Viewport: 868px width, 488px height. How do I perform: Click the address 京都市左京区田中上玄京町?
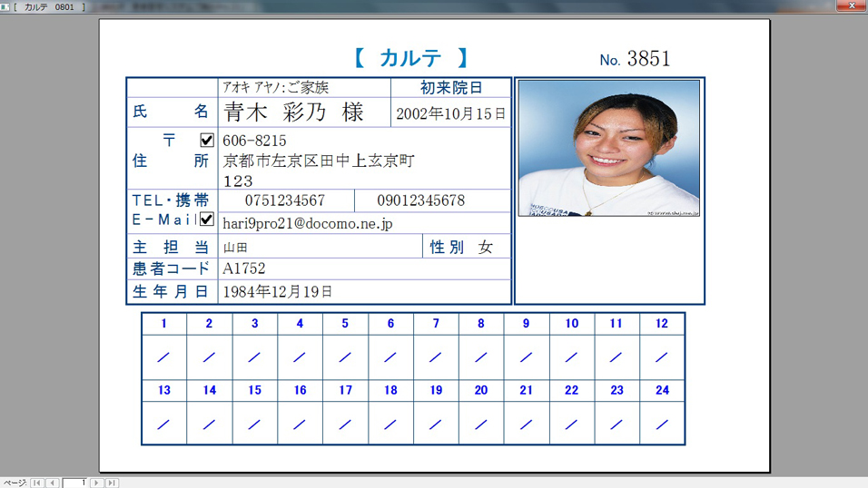click(319, 161)
